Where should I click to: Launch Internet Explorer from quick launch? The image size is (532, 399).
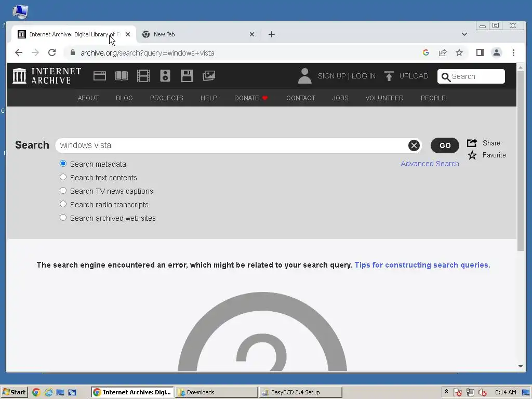[x=48, y=392]
